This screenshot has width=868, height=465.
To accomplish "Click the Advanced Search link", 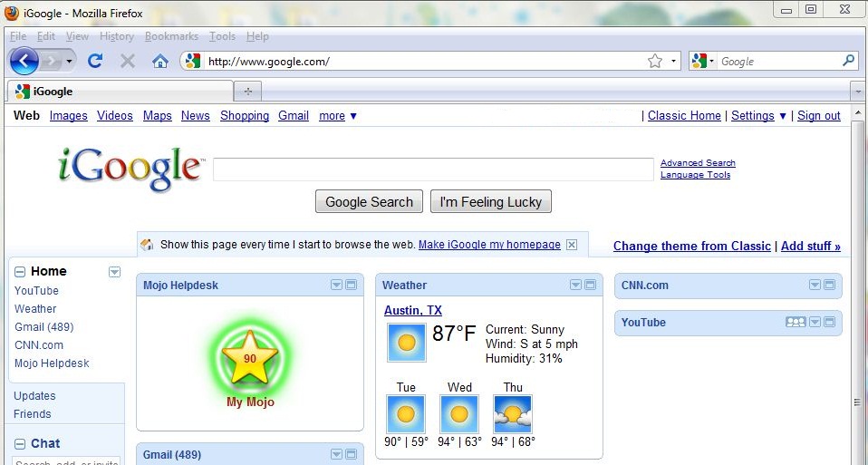I will (x=698, y=163).
